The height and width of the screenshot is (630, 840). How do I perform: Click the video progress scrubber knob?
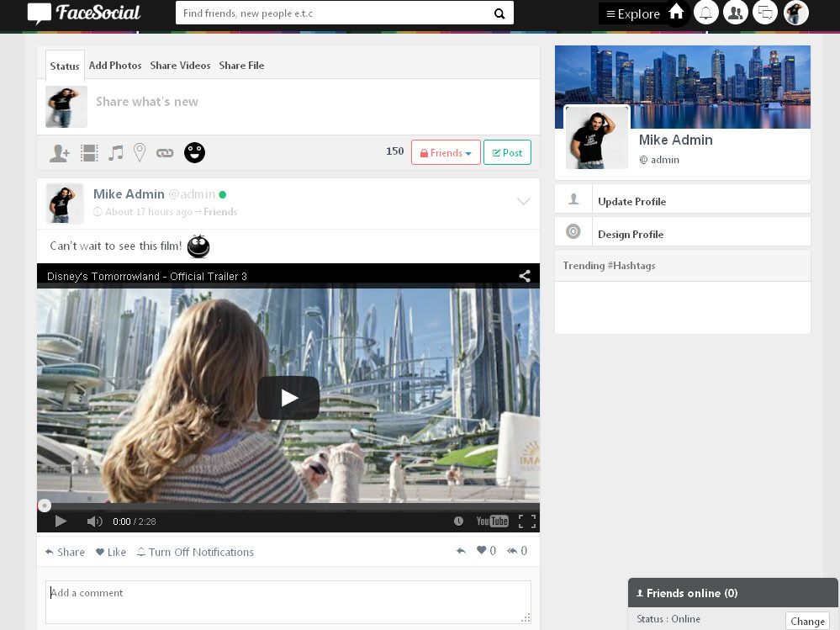(45, 506)
